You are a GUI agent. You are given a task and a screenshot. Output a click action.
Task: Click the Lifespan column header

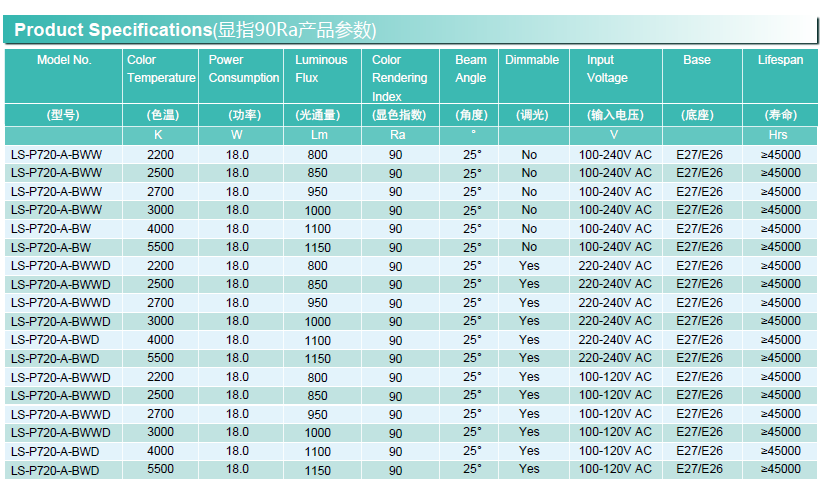779,60
